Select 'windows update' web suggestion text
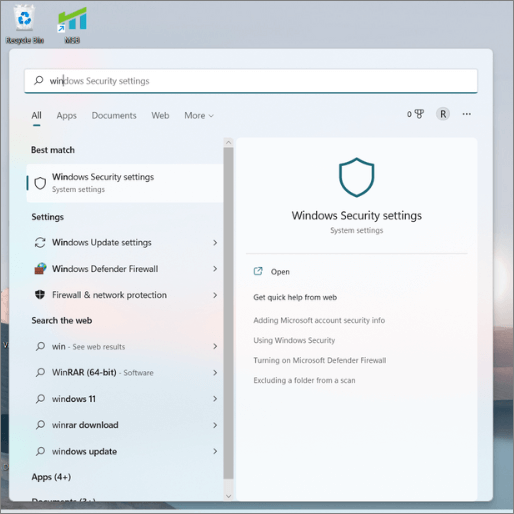Image resolution: width=514 pixels, height=514 pixels. (x=84, y=451)
